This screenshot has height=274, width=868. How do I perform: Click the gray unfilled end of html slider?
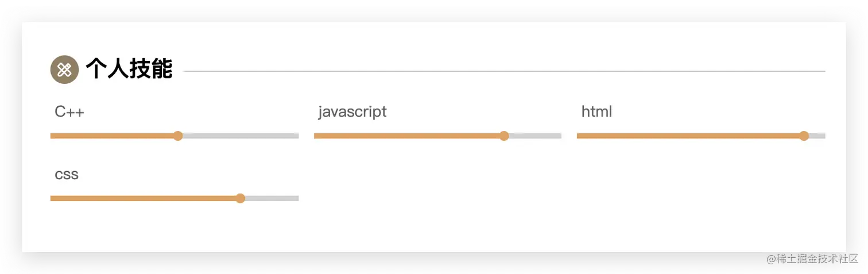tap(817, 136)
